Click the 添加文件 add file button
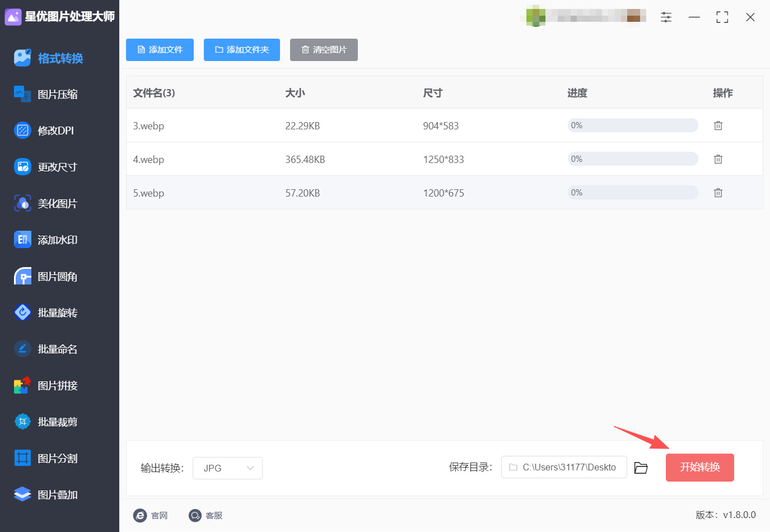Viewport: 770px width, 532px height. pyautogui.click(x=160, y=50)
